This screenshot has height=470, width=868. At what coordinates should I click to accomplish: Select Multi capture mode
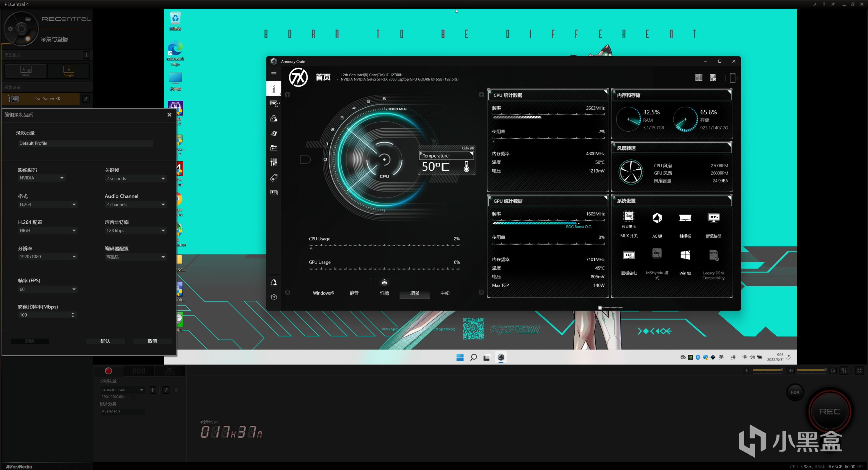[26, 71]
